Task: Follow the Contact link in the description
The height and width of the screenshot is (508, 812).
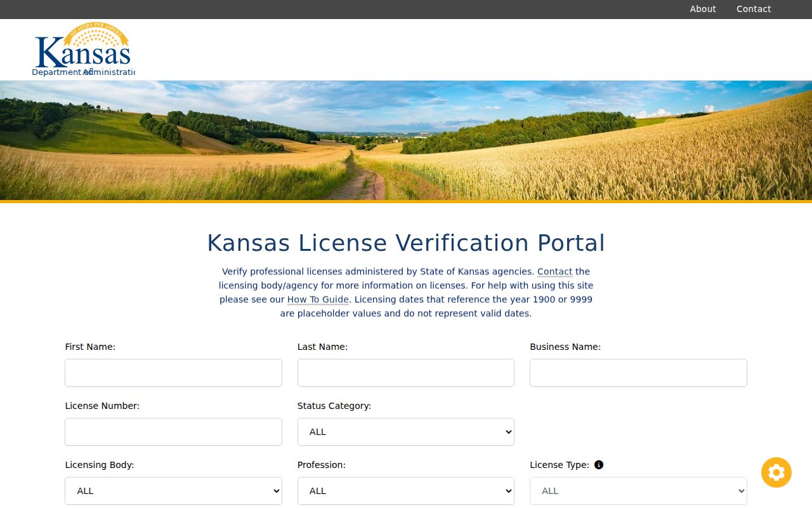Action: (x=554, y=272)
